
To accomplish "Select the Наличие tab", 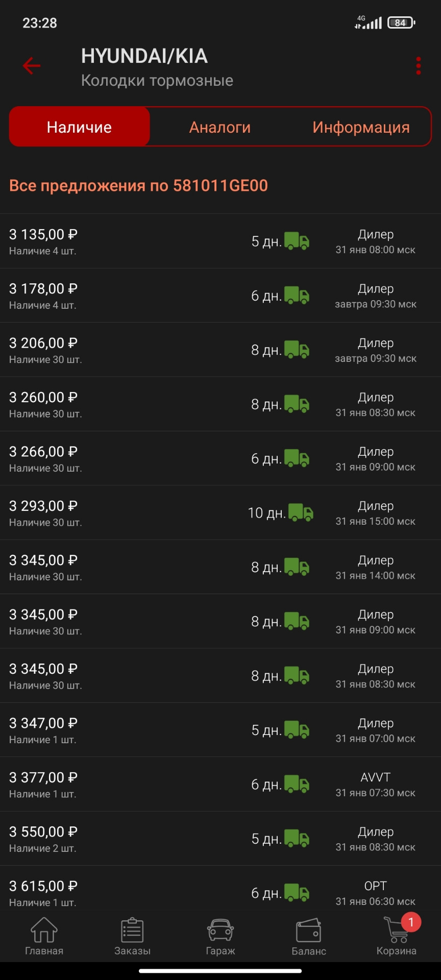I will click(x=80, y=127).
